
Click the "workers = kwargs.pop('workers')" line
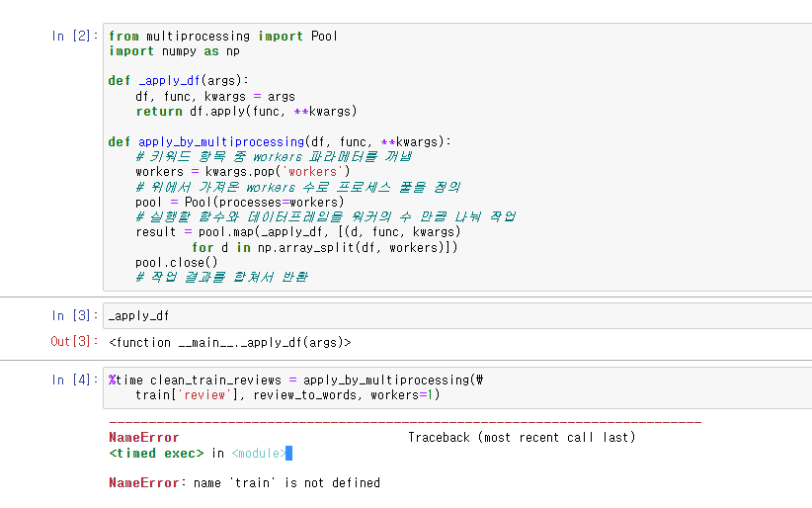click(x=243, y=172)
